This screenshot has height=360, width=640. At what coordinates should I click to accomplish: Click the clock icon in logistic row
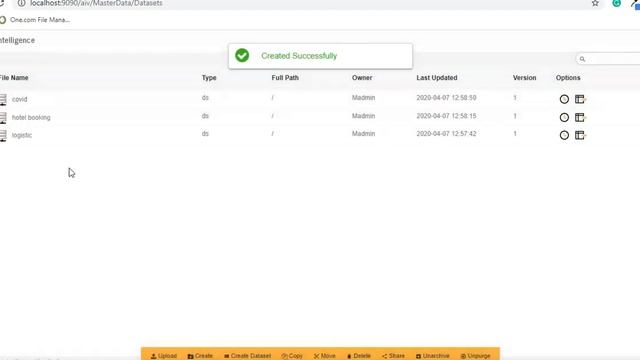pyautogui.click(x=564, y=135)
